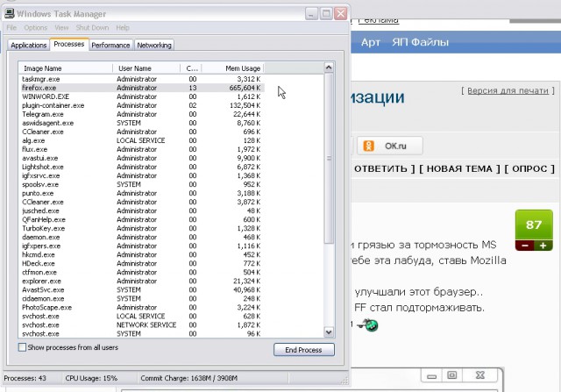Click the Commit Charge status bar entry

pyautogui.click(x=189, y=378)
